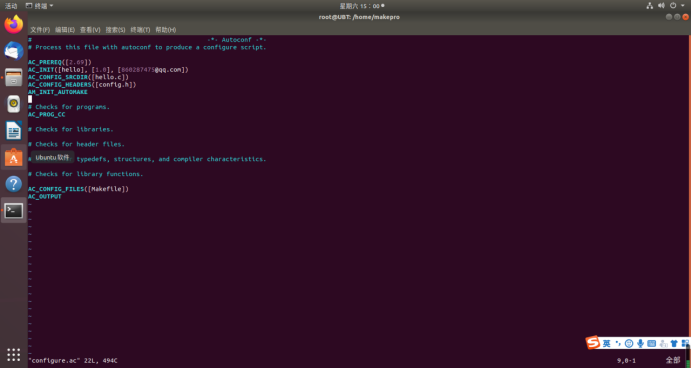Open the network status icon in top bar
691x368 pixels.
(650, 6)
